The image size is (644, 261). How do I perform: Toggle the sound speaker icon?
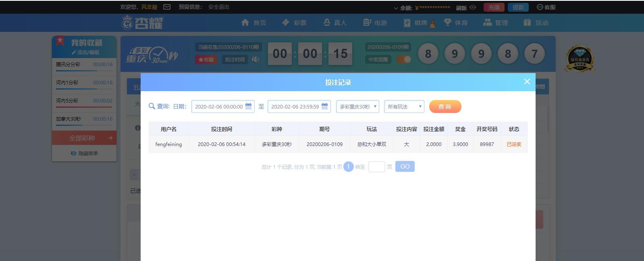click(x=256, y=59)
